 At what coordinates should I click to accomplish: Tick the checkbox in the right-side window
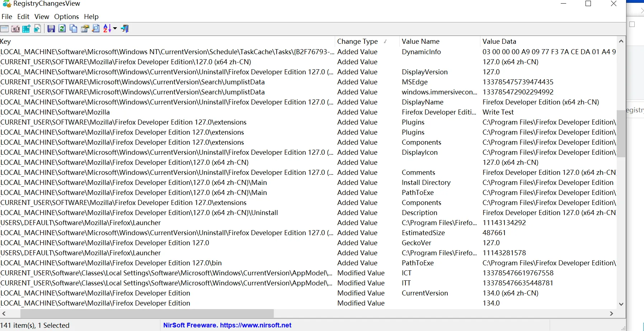[x=632, y=24]
